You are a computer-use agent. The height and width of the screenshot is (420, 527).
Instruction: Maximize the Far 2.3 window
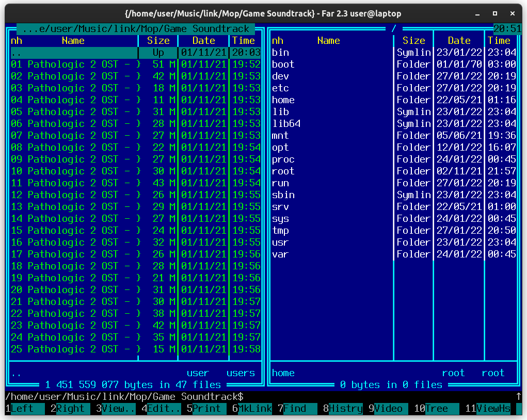tap(494, 13)
